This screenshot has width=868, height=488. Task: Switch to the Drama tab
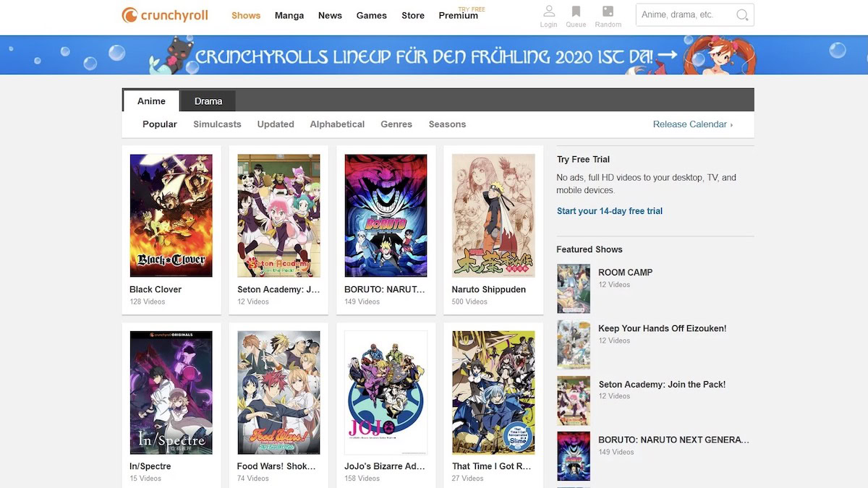(x=208, y=100)
